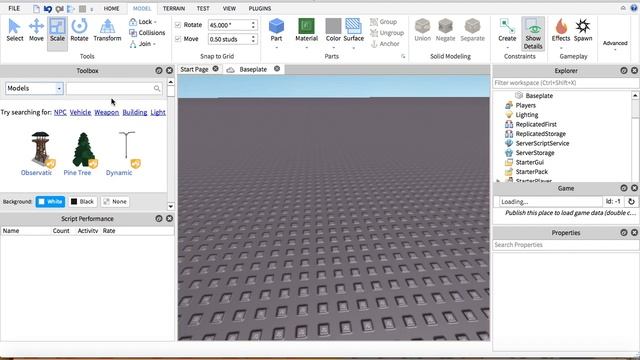The width and height of the screenshot is (640, 360).
Task: Refresh the Game panel data
Action: (631, 202)
